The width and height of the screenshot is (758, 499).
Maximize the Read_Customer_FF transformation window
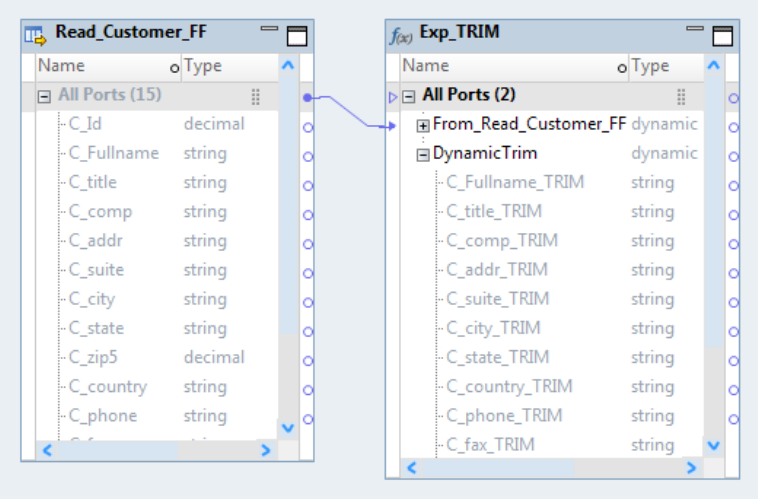[x=297, y=36]
